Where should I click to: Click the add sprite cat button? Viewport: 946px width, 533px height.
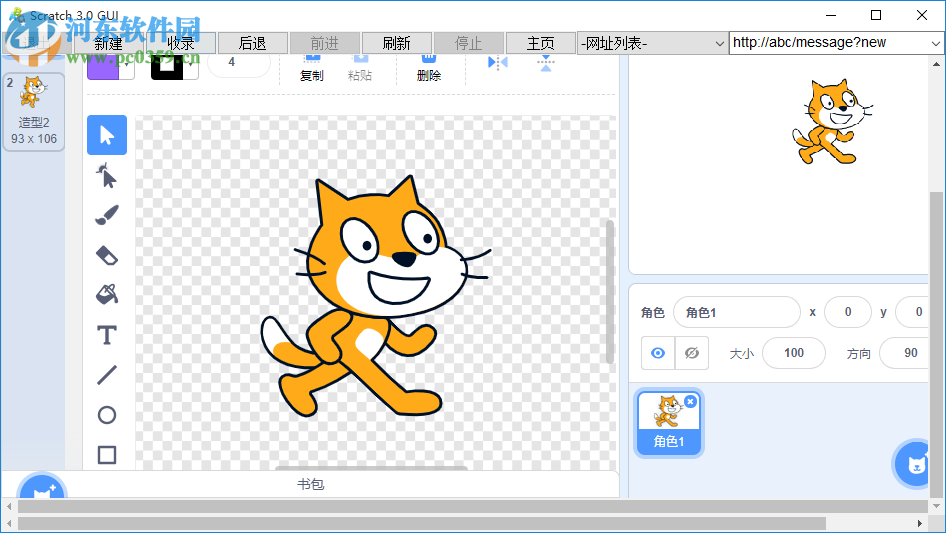(x=915, y=464)
